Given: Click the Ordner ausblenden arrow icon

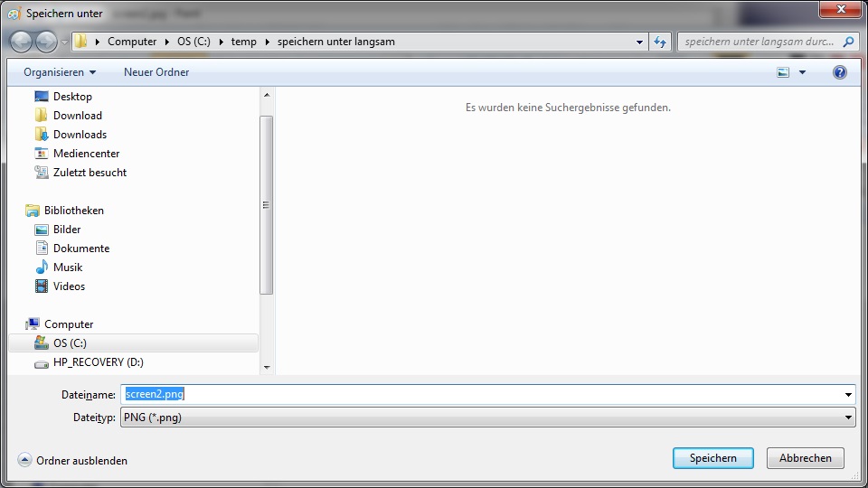Looking at the screenshot, I should pyautogui.click(x=25, y=460).
